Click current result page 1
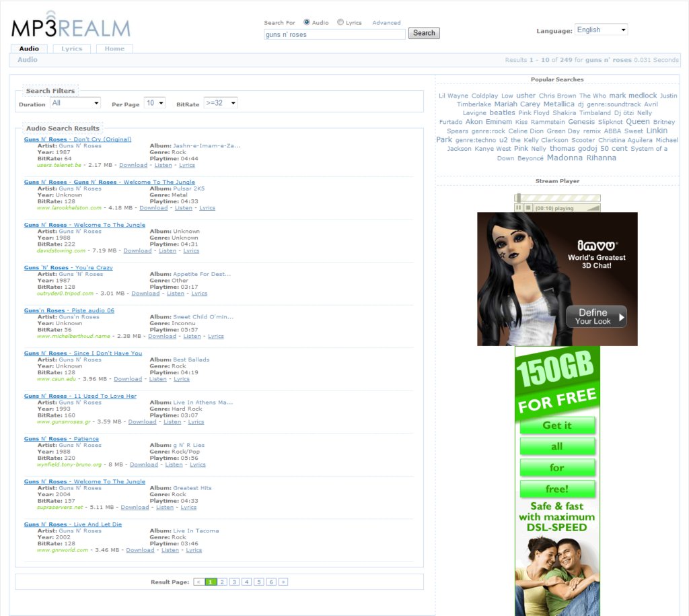This screenshot has height=616, width=689. pyautogui.click(x=211, y=582)
